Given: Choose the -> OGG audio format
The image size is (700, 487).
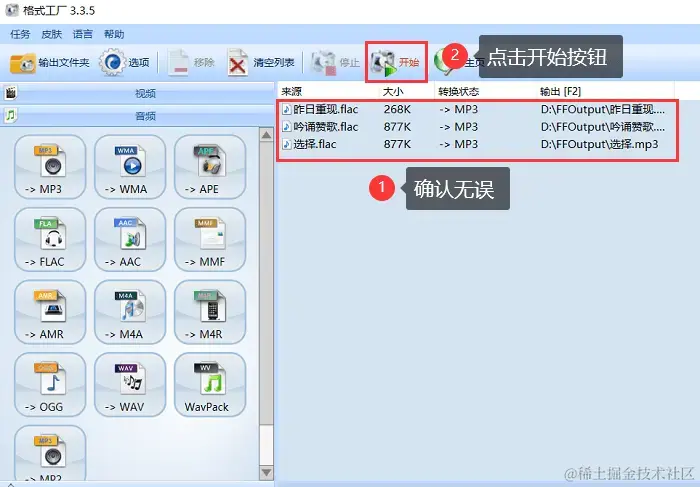Looking at the screenshot, I should click(x=50, y=384).
